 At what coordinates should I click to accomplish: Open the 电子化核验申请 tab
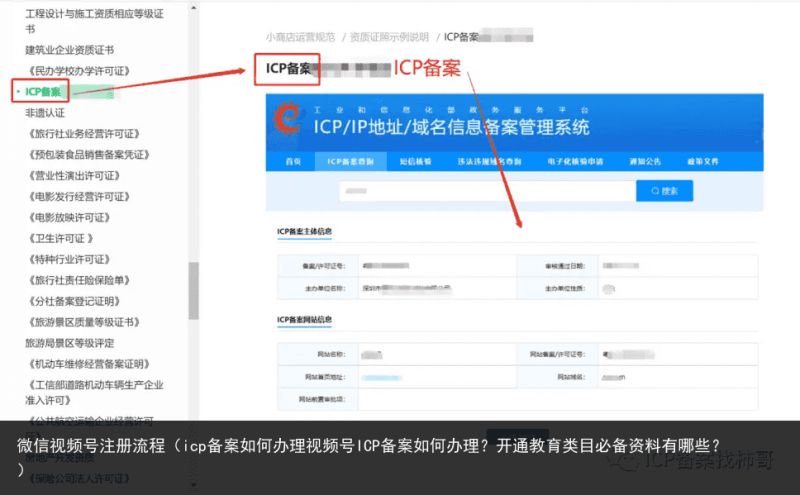tap(576, 161)
